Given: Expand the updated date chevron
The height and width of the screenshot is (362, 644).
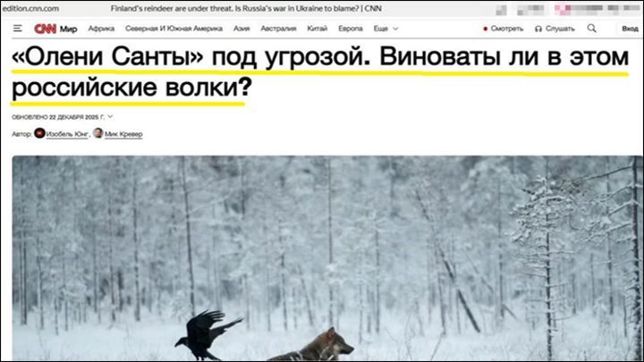Looking at the screenshot, I should 110,117.
